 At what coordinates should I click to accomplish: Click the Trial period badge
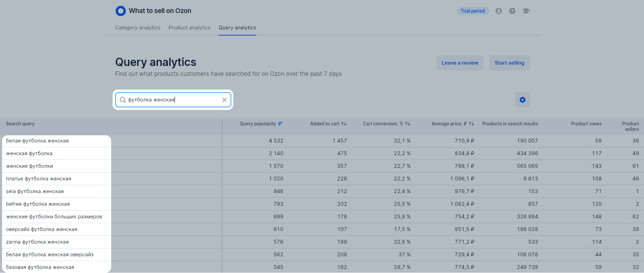(x=472, y=11)
